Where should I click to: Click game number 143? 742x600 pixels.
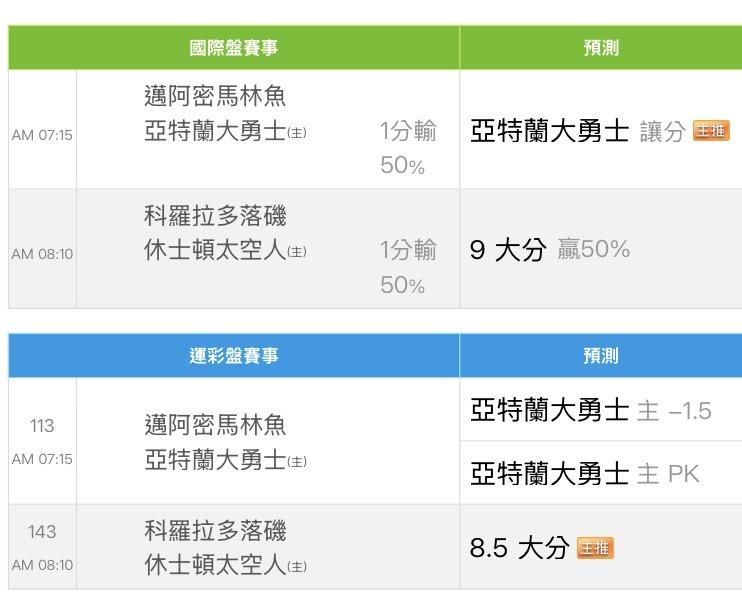[x=42, y=532]
